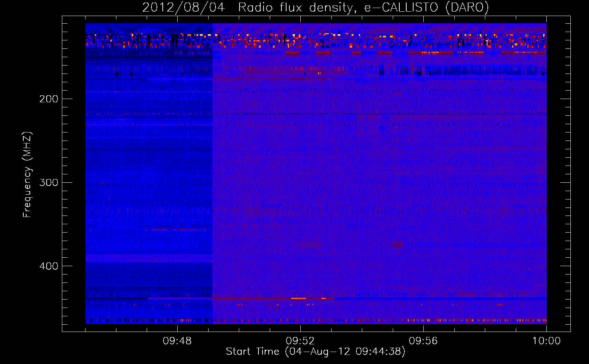Click the 'Start Time (04-Aug-12 09:44:38)' label
Viewport: 589px width, 364px height.
pos(316,352)
